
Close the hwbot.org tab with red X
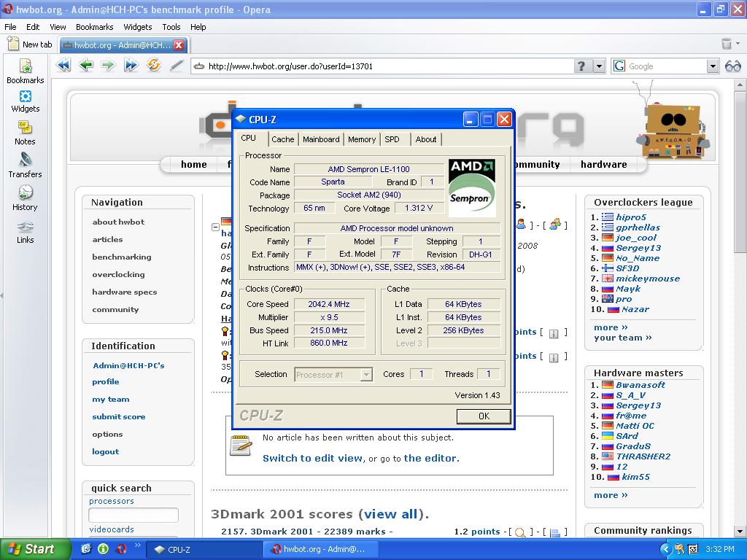(x=179, y=45)
